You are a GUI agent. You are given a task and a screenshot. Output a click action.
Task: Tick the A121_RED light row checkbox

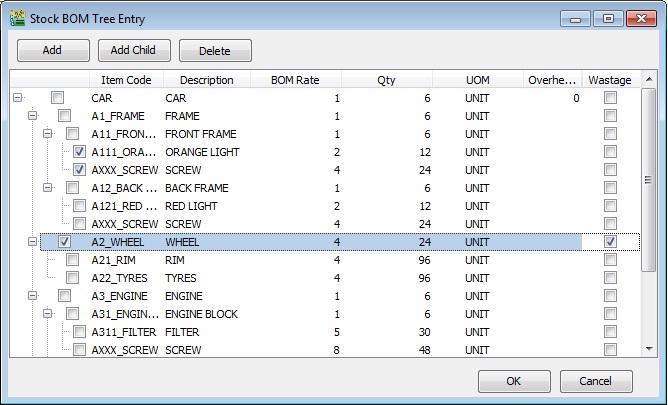click(x=79, y=206)
